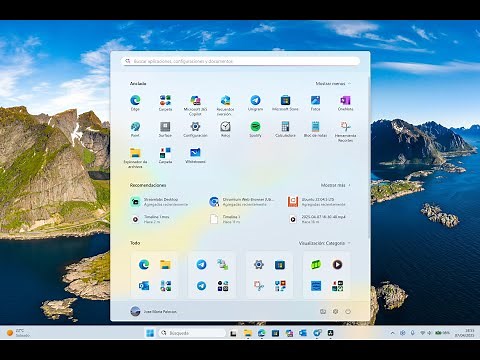Launch OneNote from pinned apps

[x=345, y=103]
